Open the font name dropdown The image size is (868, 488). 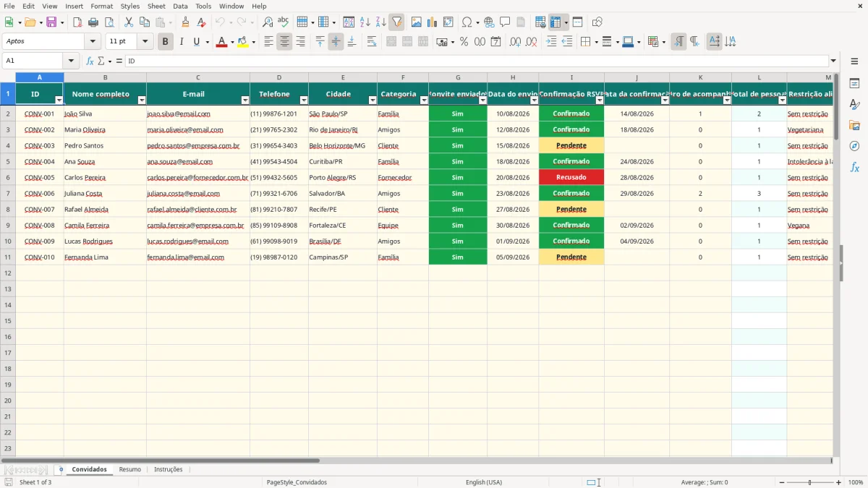pos(93,42)
